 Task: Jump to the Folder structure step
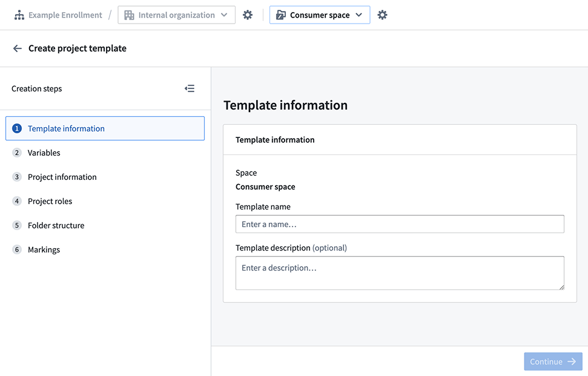(56, 225)
